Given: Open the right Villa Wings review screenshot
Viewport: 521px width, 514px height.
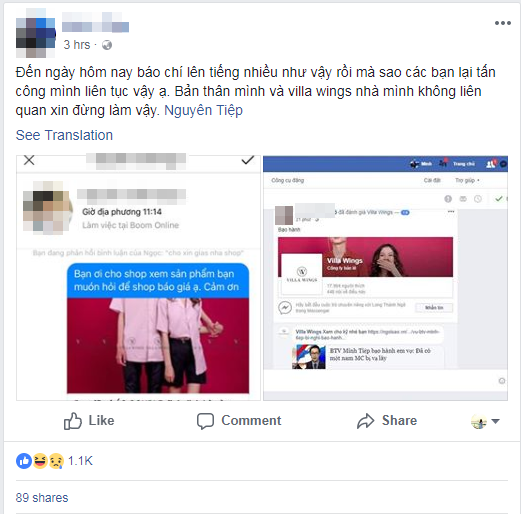Looking at the screenshot, I should [x=385, y=278].
